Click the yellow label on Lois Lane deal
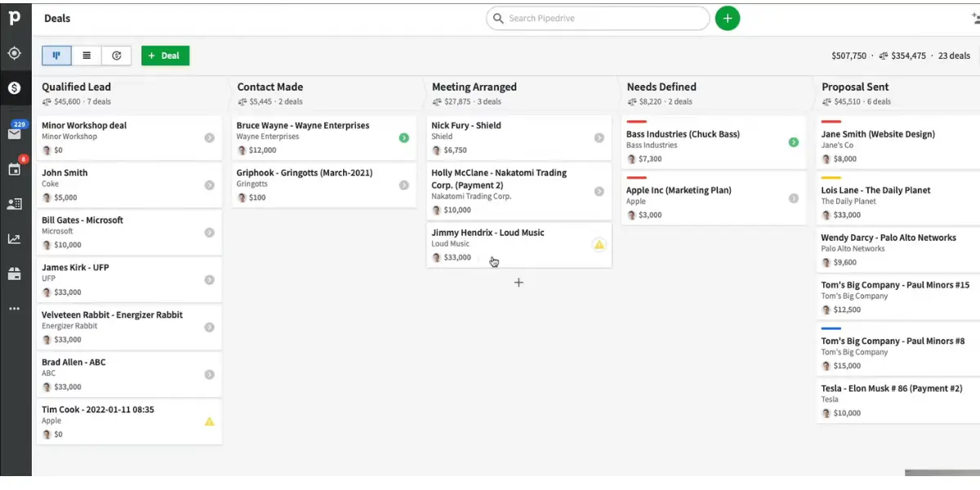980x490 pixels. (831, 178)
